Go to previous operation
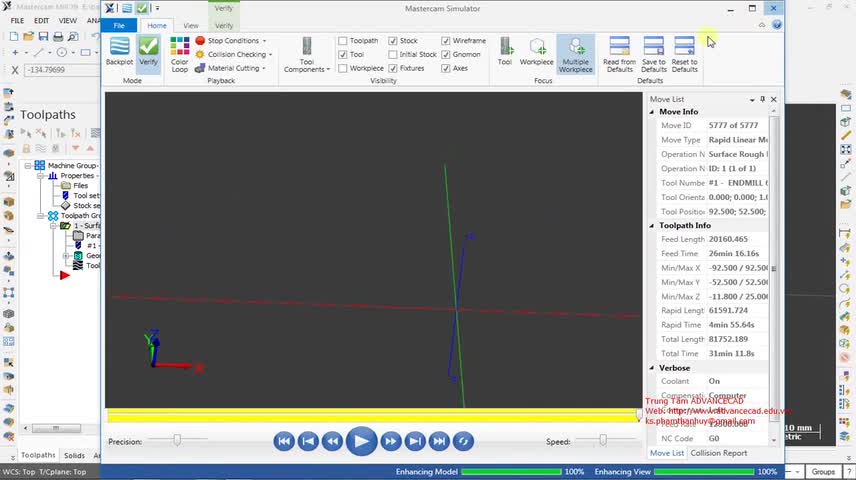856x480 pixels. 308,441
